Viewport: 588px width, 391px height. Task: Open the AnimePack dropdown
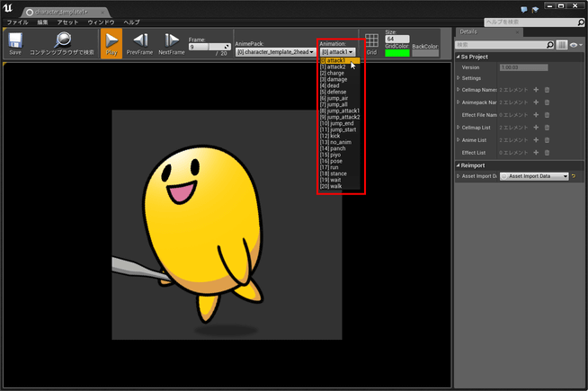[x=276, y=52]
